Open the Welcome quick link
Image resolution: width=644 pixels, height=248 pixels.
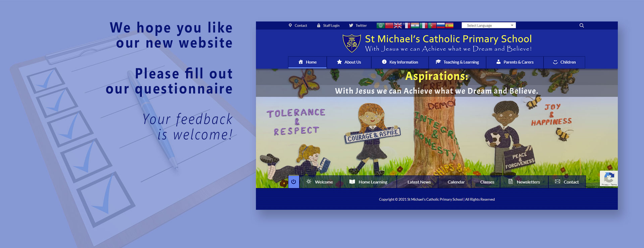coord(320,182)
